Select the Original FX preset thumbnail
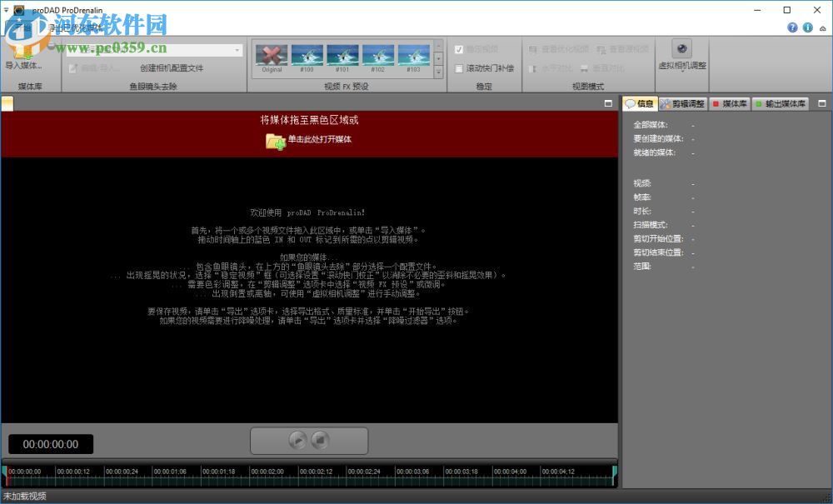 click(x=272, y=58)
